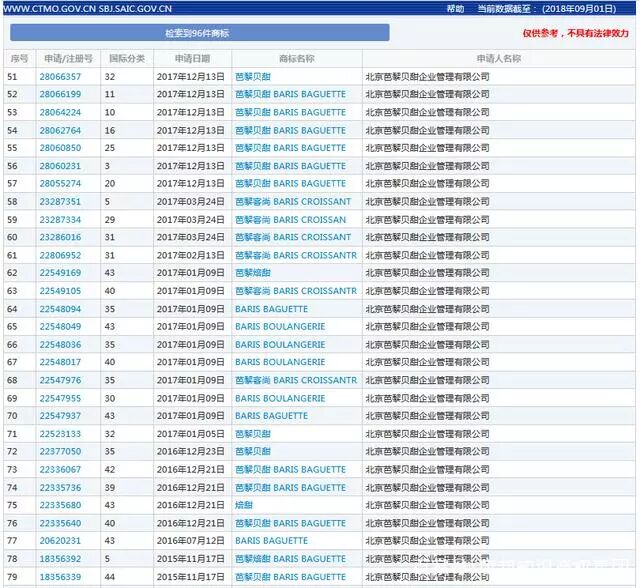Select class value 44 in row 79
640x588 pixels.
(x=110, y=577)
